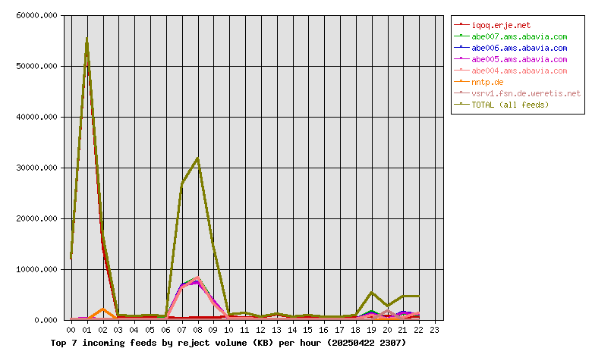The height and width of the screenshot is (364, 592).
Task: Click abe004.ams.abavia.com in the legend
Action: point(519,71)
